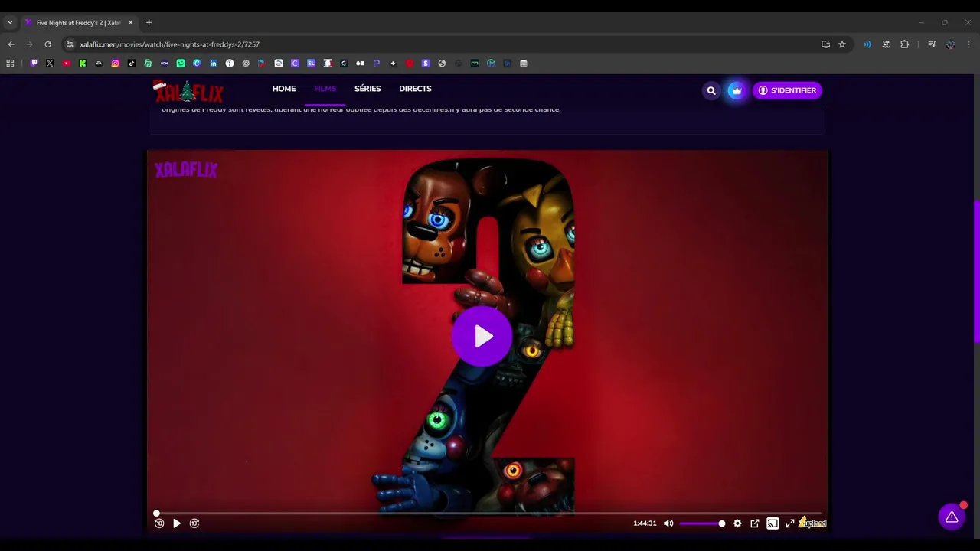The width and height of the screenshot is (980, 551).
Task: Open the tab search dropdown
Action: (10, 23)
